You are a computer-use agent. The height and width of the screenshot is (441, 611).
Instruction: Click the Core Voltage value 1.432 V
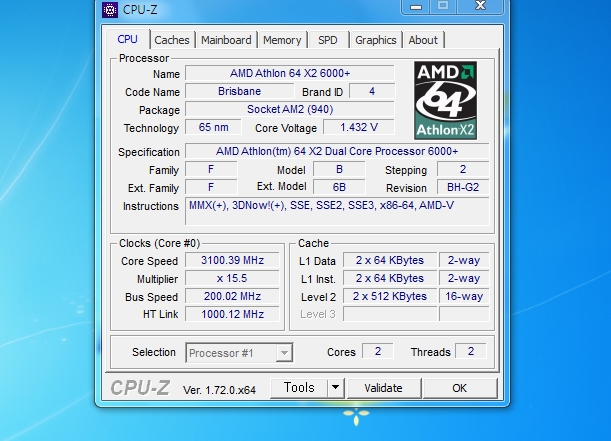[359, 127]
